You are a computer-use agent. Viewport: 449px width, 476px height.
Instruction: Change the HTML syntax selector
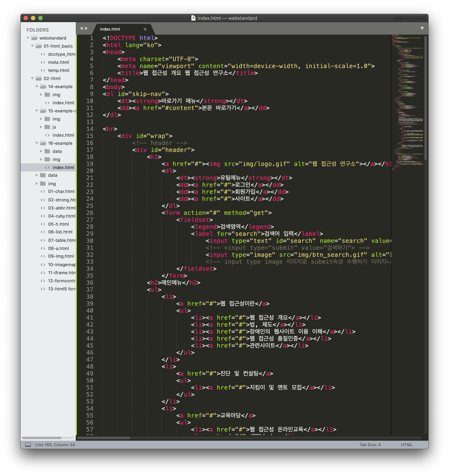coord(407,445)
